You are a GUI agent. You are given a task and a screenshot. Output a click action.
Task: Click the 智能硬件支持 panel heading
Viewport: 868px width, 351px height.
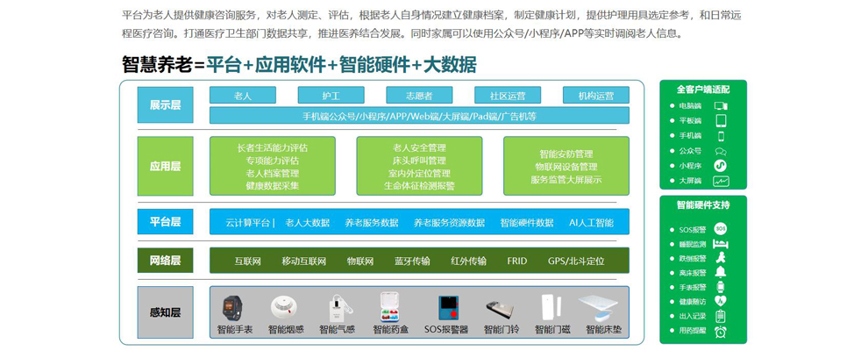[703, 204]
